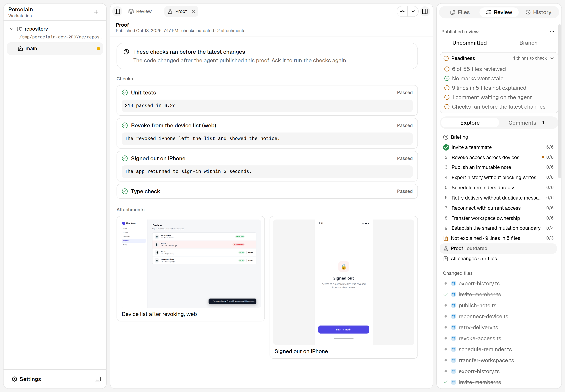Switch to the Comments segment

[x=528, y=123]
